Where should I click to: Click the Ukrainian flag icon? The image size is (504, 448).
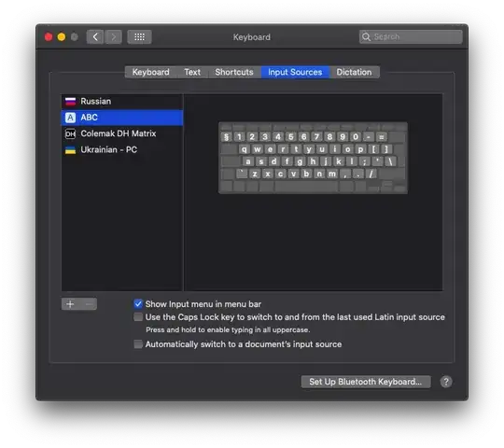pos(70,150)
